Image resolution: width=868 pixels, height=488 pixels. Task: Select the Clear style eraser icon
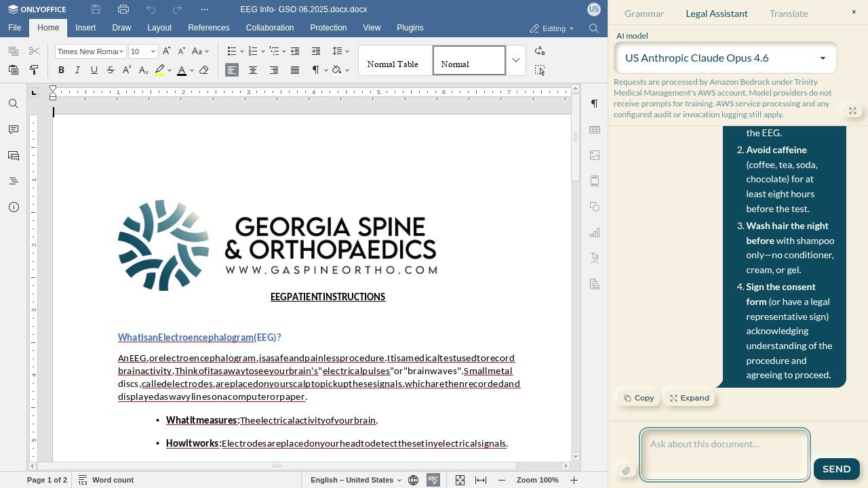tap(204, 70)
